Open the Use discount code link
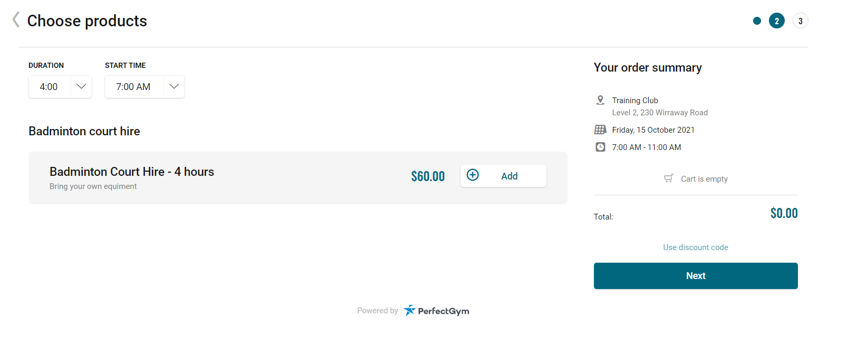This screenshot has width=868, height=348. click(x=695, y=247)
